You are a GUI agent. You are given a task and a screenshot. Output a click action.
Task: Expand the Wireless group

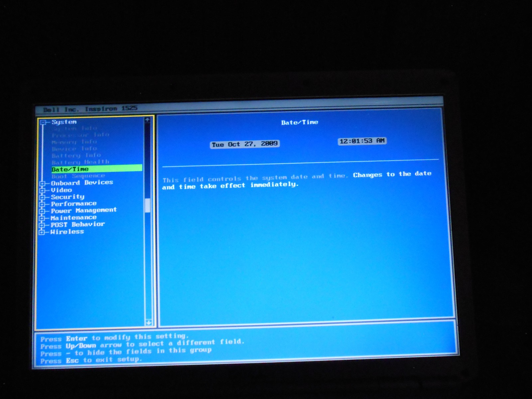42,232
